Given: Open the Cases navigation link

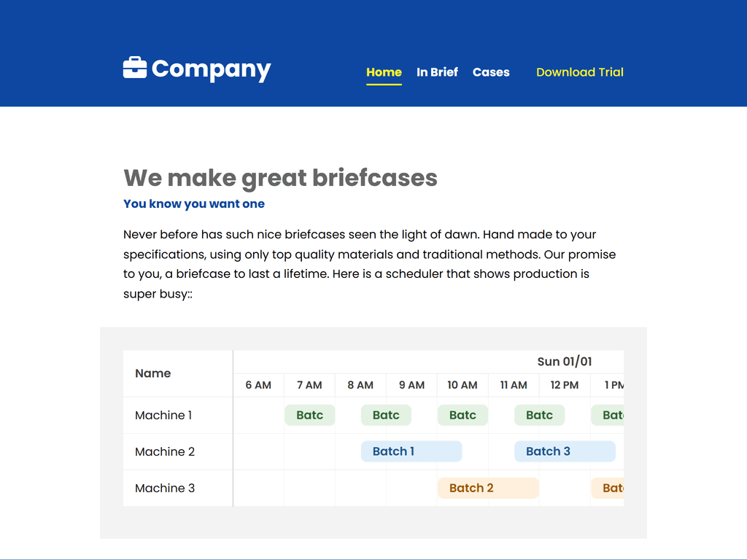Looking at the screenshot, I should (491, 72).
